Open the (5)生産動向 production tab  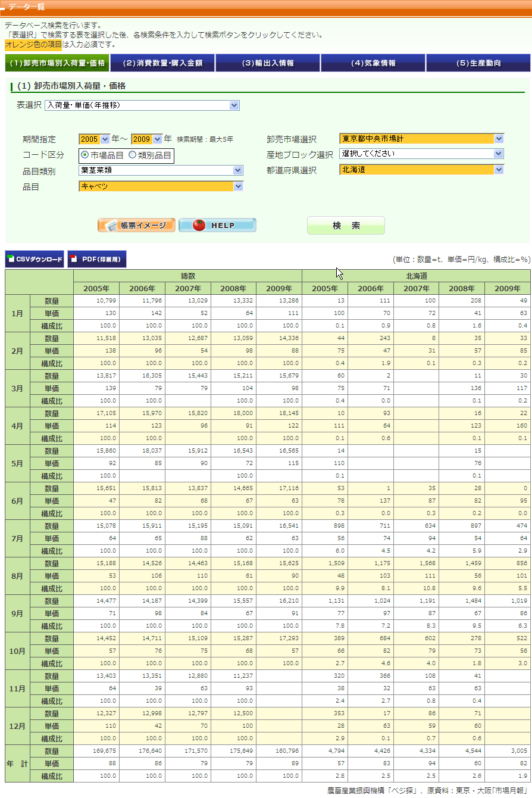pyautogui.click(x=478, y=63)
